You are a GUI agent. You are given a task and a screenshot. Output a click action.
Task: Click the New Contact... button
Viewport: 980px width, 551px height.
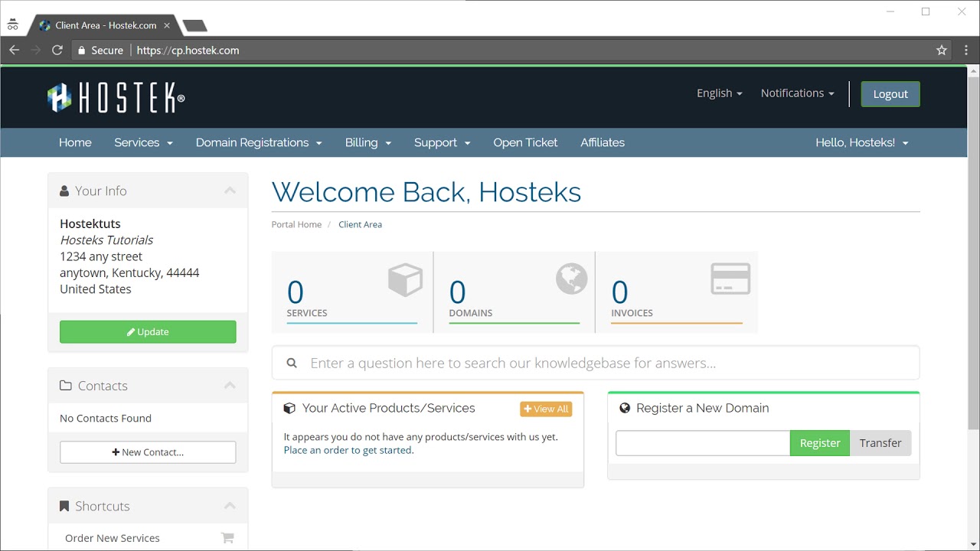[148, 452]
